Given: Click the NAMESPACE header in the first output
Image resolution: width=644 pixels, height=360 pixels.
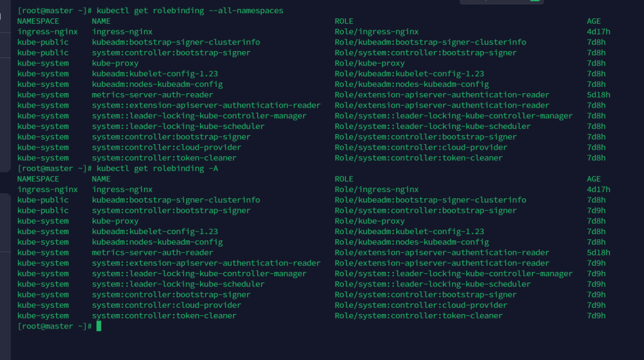Looking at the screenshot, I should (x=38, y=21).
